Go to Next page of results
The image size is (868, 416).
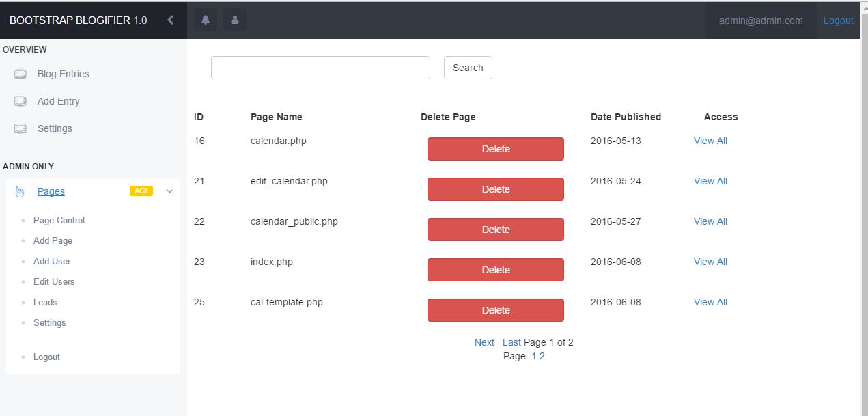[x=484, y=342]
